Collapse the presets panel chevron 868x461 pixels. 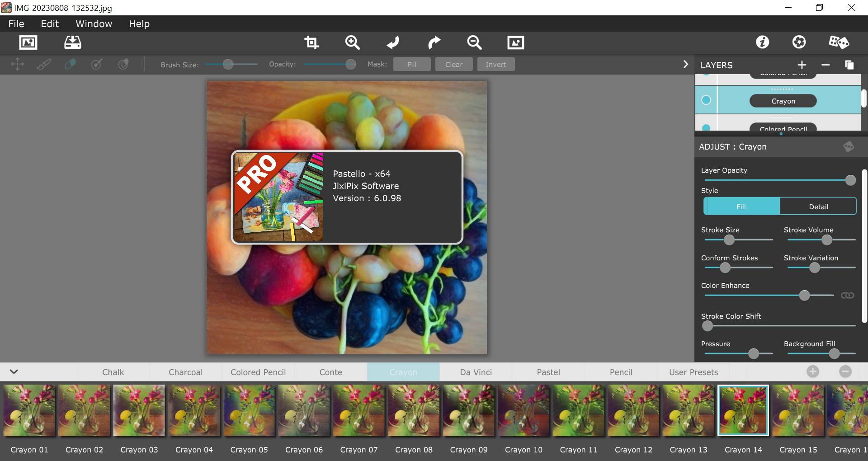(x=14, y=372)
